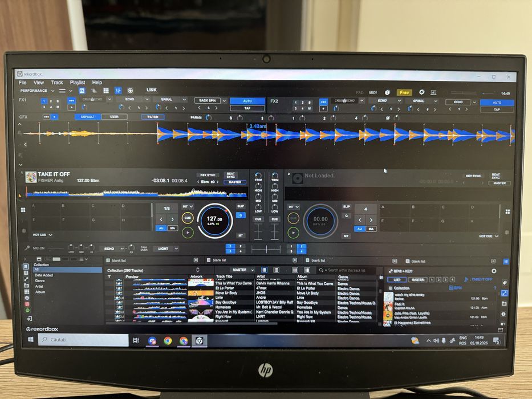Image resolution: width=532 pixels, height=399 pixels.
Task: Select CFX DEFAULT bank
Action: tap(88, 117)
